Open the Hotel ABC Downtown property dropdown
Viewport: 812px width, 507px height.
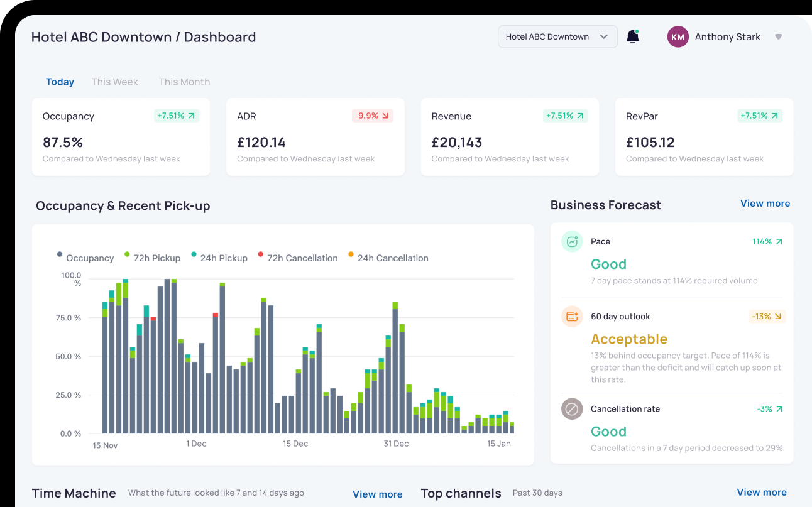click(557, 37)
